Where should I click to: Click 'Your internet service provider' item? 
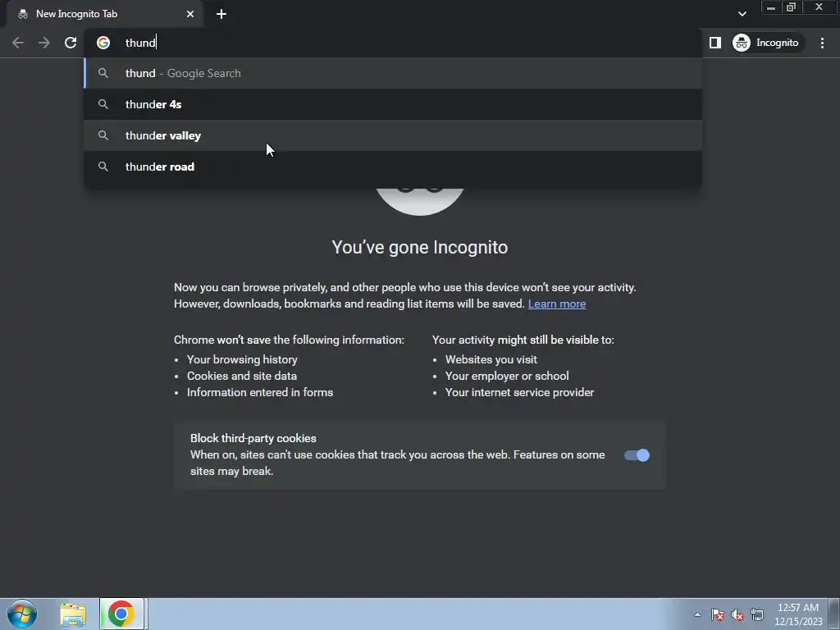[519, 393]
